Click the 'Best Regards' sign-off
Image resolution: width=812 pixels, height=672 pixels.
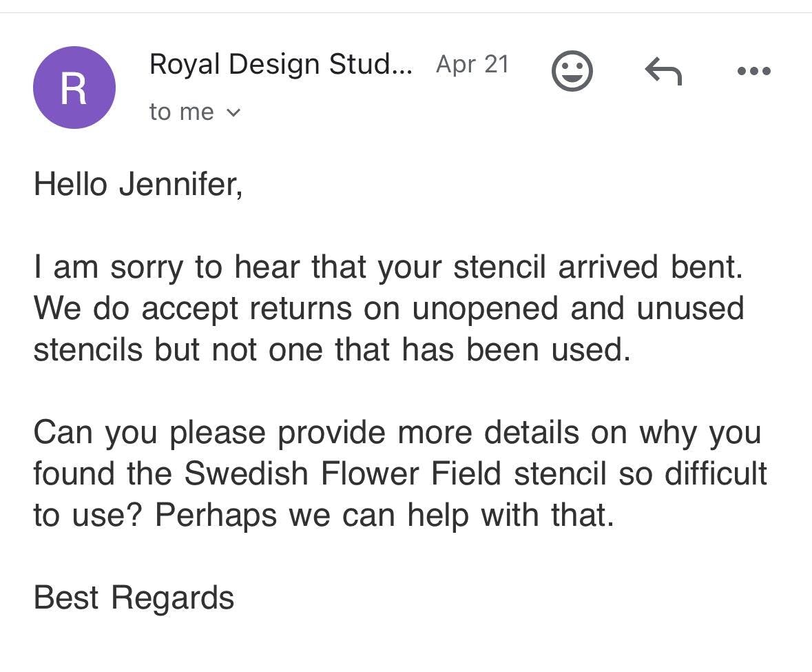pos(134,598)
